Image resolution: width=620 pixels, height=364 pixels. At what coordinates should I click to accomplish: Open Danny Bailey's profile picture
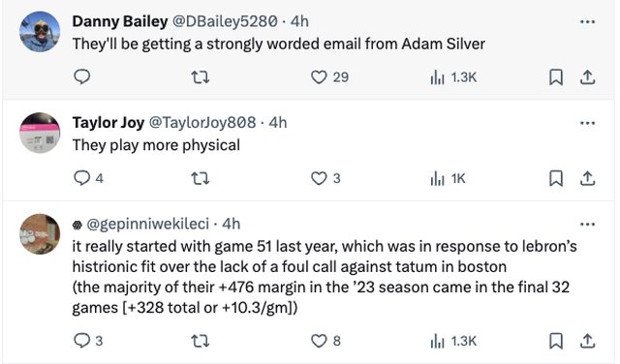[40, 32]
